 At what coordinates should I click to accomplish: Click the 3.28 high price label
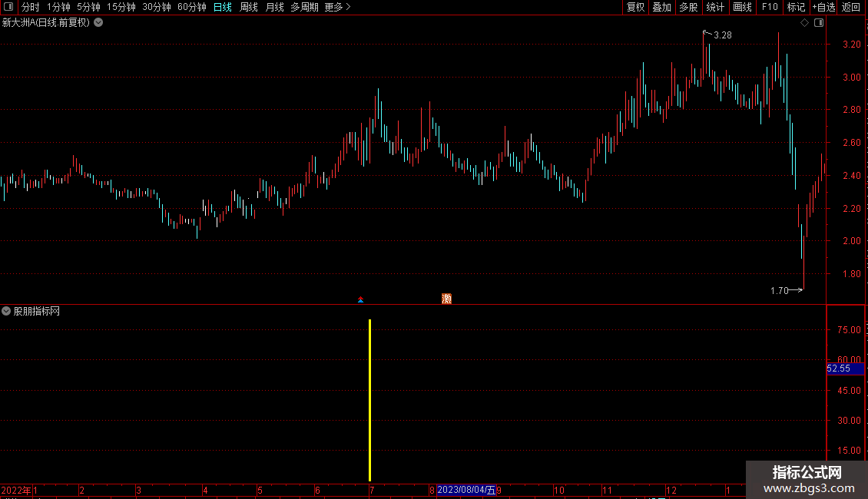coord(722,35)
